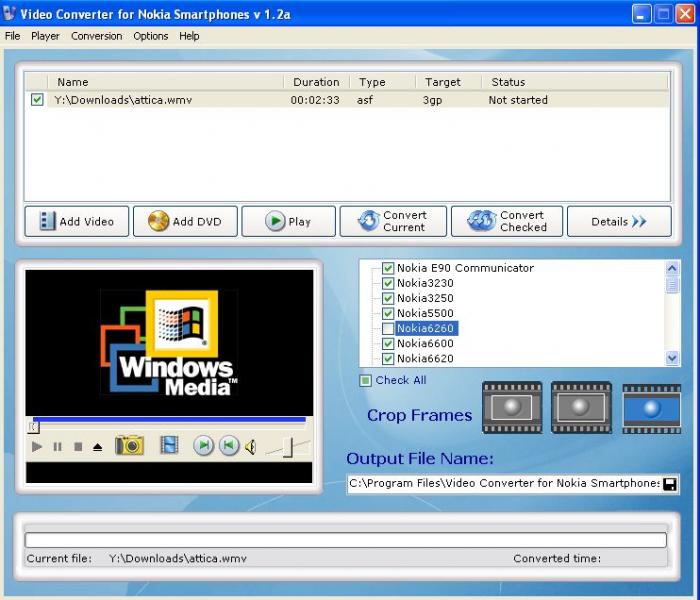
Task: Pause the video preview
Action: (x=57, y=446)
